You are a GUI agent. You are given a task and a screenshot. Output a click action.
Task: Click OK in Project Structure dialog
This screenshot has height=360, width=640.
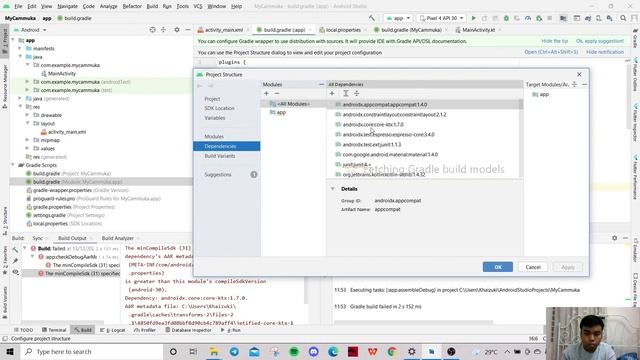click(x=498, y=267)
